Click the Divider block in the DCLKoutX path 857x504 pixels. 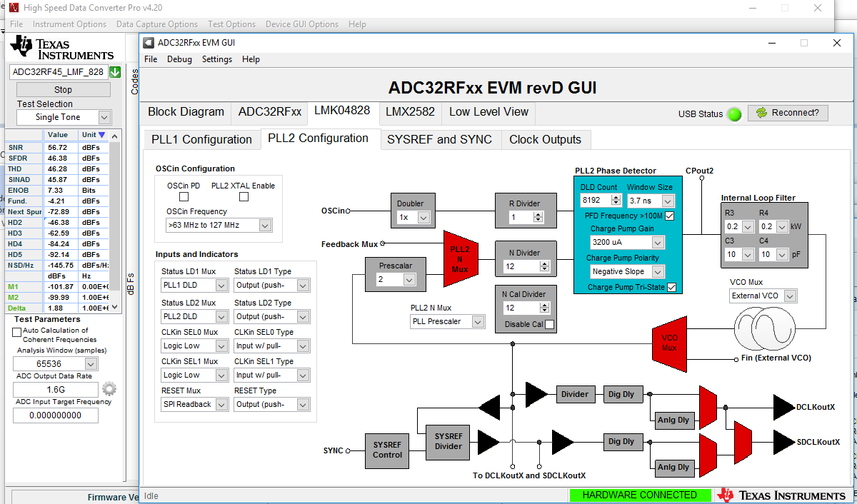pos(575,394)
